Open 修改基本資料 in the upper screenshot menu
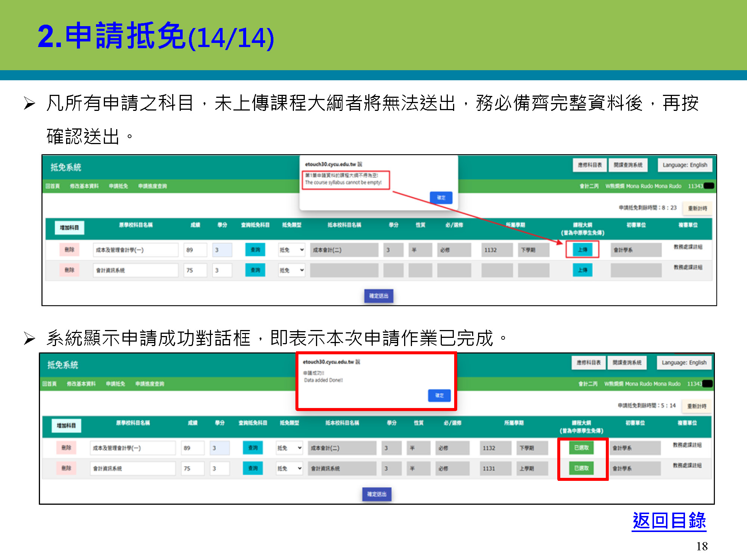 point(84,186)
